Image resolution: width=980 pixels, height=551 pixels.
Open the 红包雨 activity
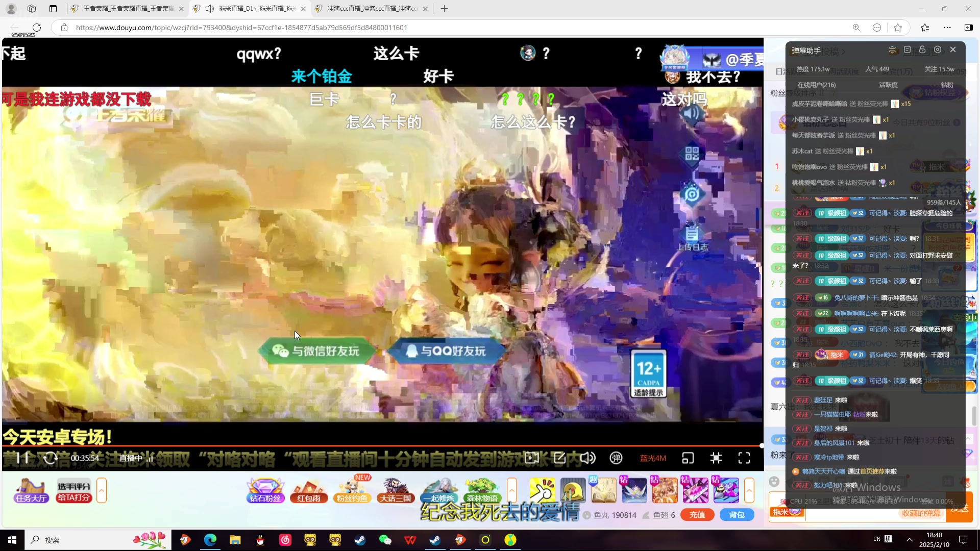tap(309, 490)
